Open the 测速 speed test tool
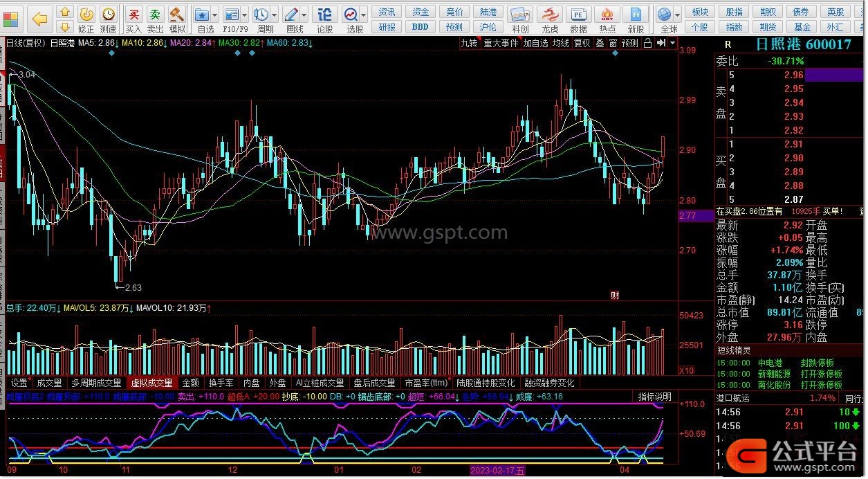Viewport: 868px width, 479px height. click(108, 19)
